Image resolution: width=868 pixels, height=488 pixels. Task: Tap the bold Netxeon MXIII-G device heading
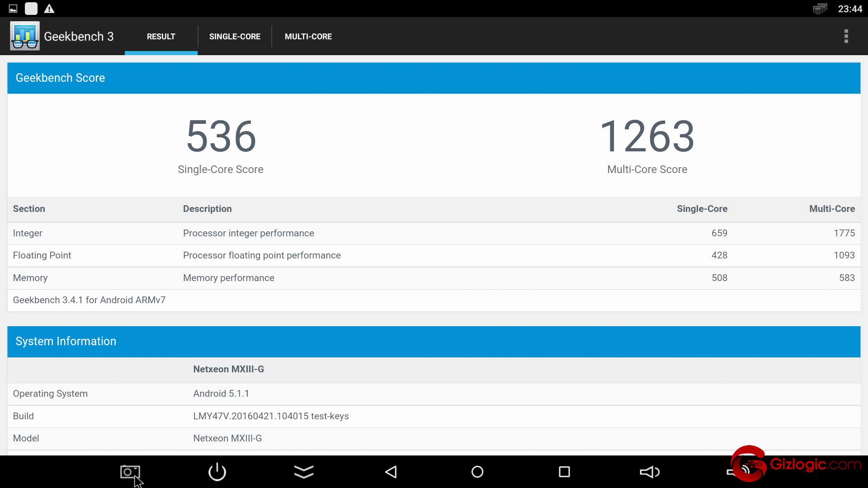[x=229, y=369]
